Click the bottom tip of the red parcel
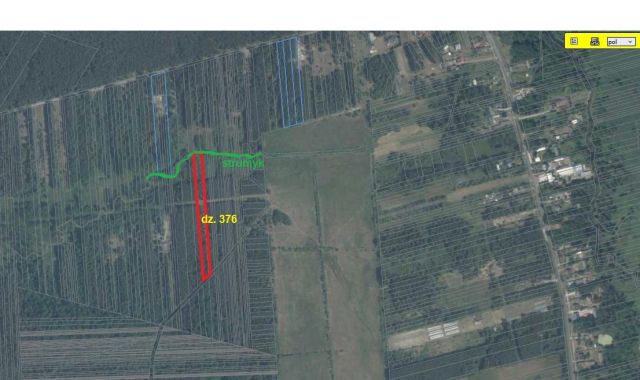 tap(204, 279)
